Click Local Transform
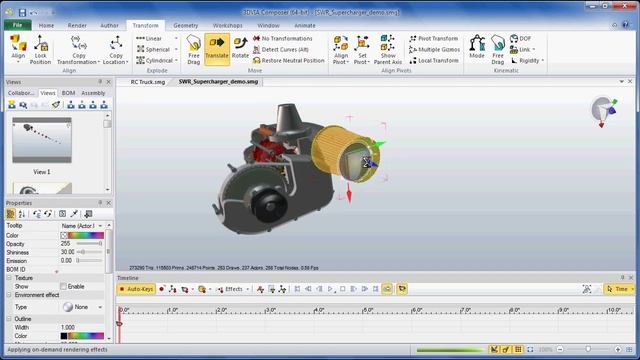Viewport: 640px width, 360px height. point(433,60)
